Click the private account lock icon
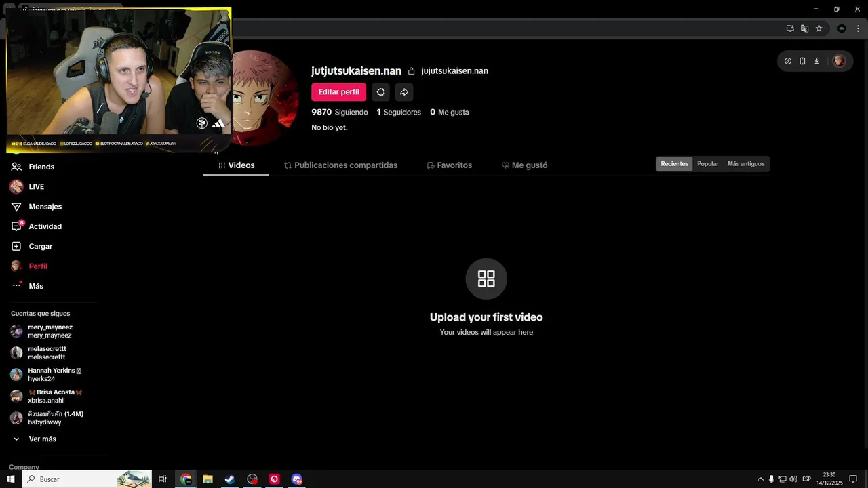Screen dimensions: 868x488 coord(411,71)
